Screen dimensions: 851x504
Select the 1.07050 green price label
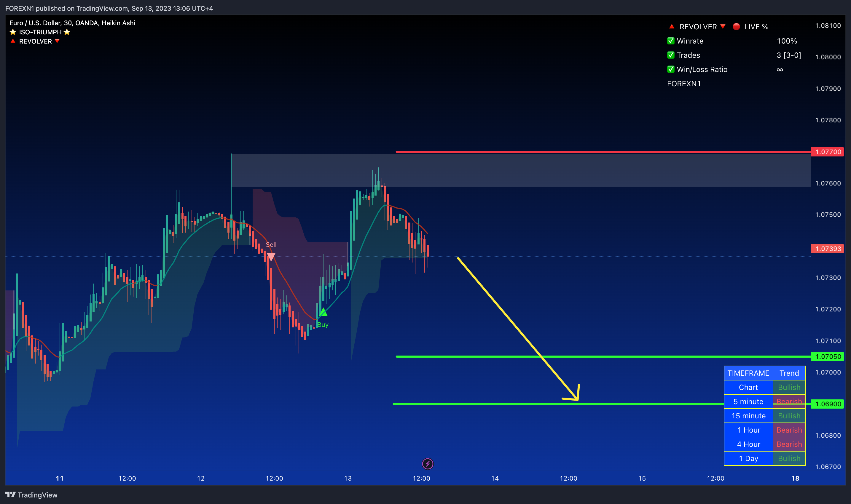coord(827,357)
